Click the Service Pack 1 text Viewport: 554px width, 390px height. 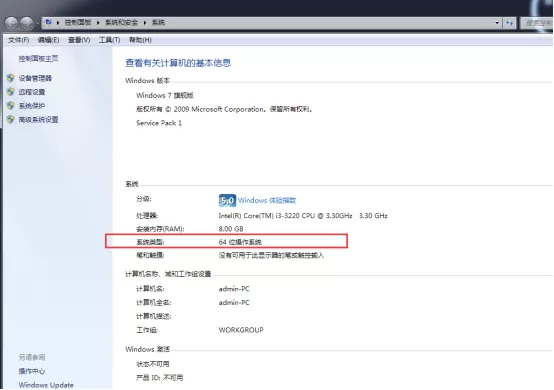(x=159, y=123)
